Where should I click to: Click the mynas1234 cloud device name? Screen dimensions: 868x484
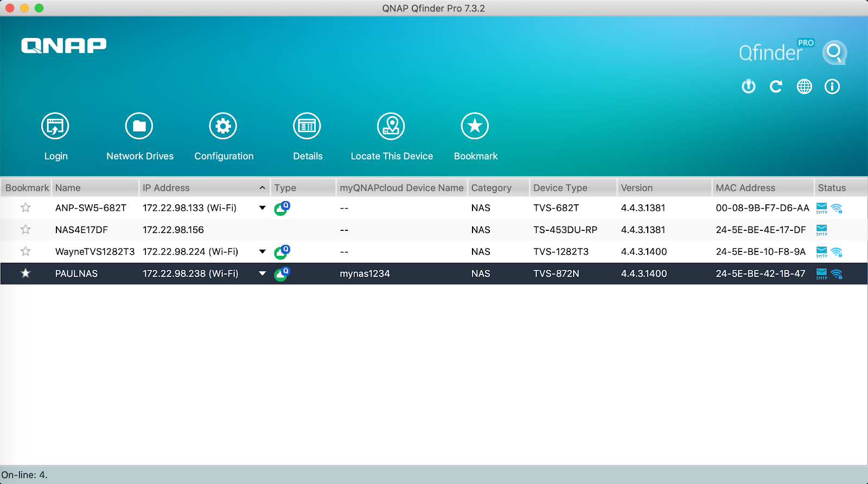(365, 274)
